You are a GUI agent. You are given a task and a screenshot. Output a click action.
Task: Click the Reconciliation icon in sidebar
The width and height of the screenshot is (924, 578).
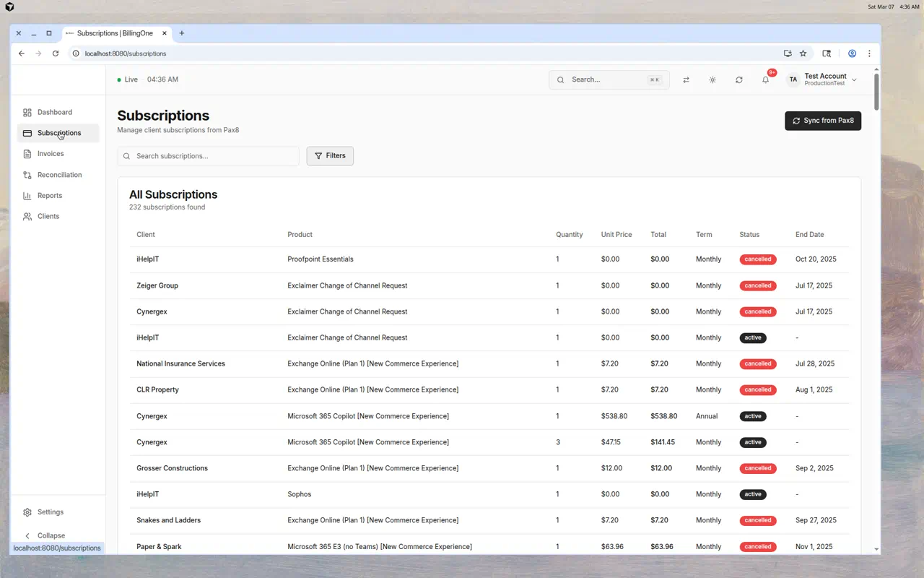click(x=27, y=175)
